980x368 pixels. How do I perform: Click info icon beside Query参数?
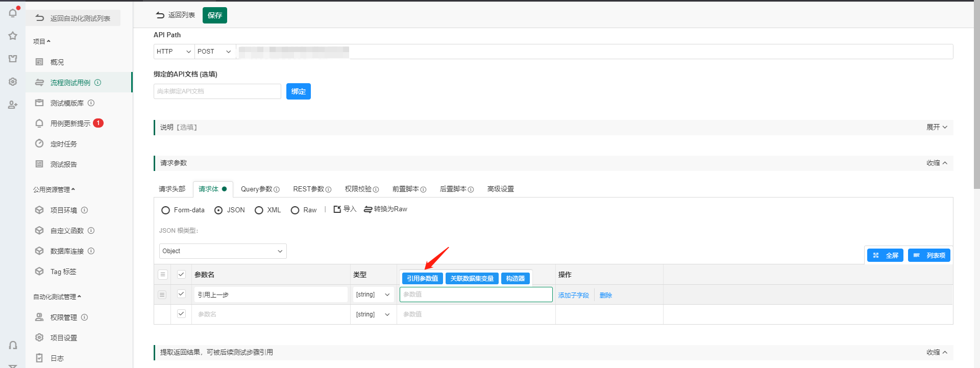(x=277, y=189)
